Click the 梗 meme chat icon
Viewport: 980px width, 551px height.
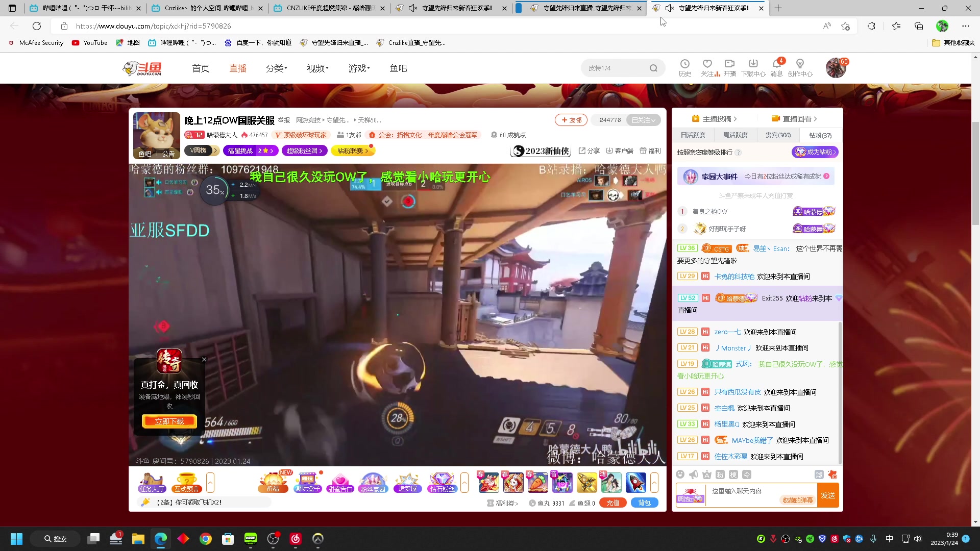click(733, 474)
